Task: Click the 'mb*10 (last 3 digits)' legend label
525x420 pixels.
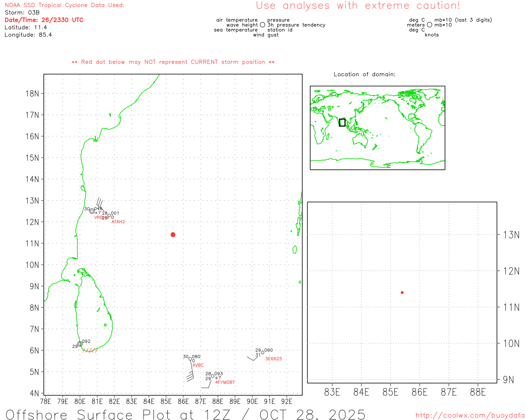Action: coord(463,20)
